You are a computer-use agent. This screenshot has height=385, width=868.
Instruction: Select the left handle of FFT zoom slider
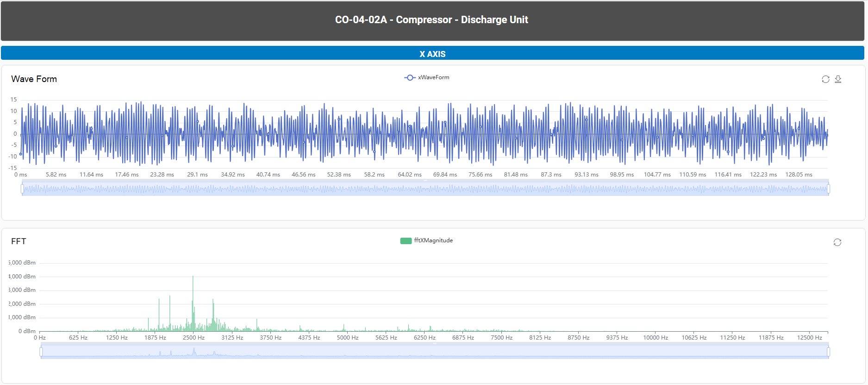click(41, 352)
